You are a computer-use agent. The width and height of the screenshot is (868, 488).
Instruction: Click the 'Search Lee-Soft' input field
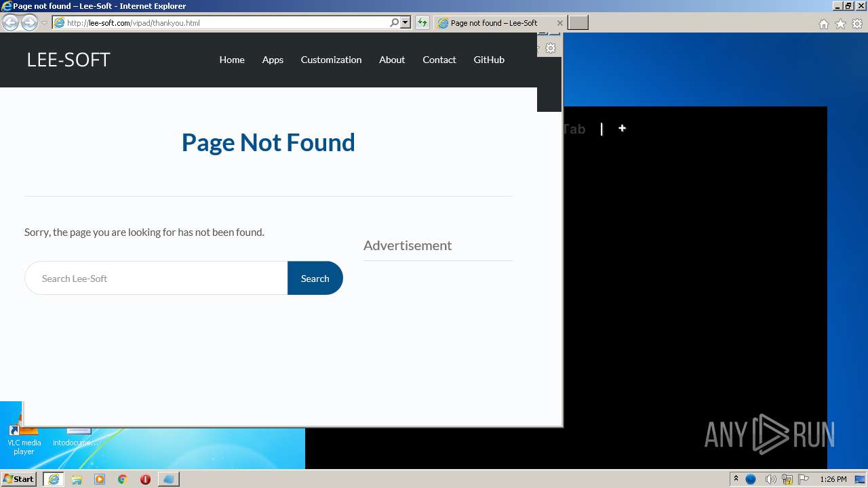[157, 278]
